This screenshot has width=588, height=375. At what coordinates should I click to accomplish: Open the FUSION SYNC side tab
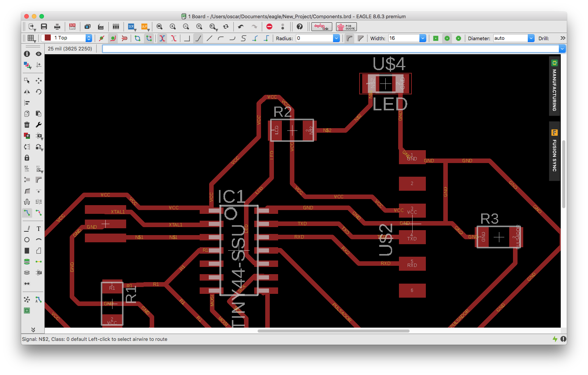(x=554, y=151)
